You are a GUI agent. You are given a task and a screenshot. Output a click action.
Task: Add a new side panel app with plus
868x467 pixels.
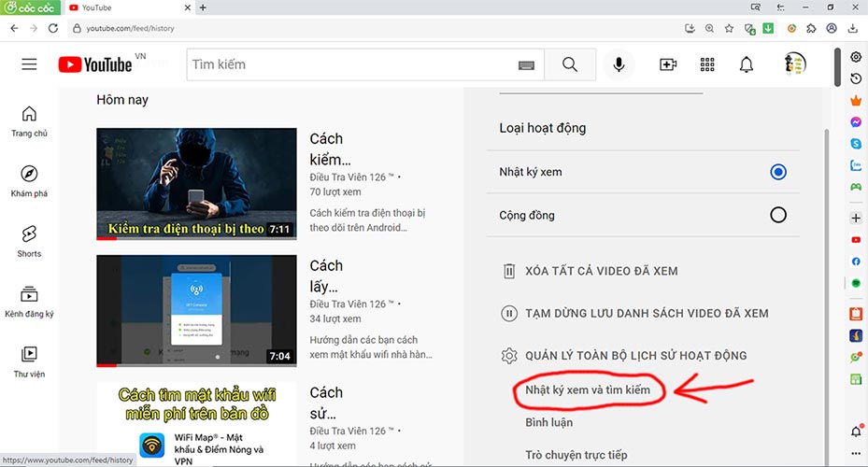click(x=856, y=218)
